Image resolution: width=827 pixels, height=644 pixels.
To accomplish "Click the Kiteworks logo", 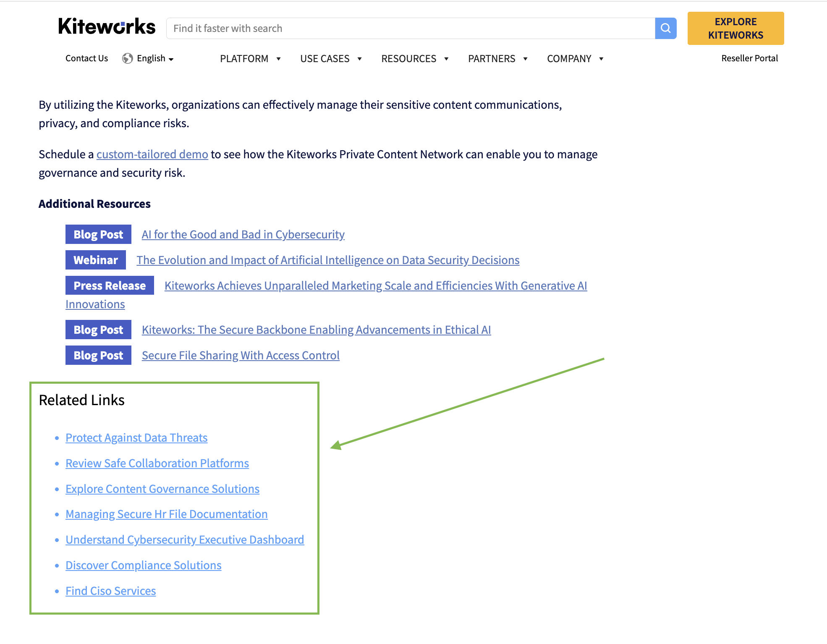I will point(107,26).
